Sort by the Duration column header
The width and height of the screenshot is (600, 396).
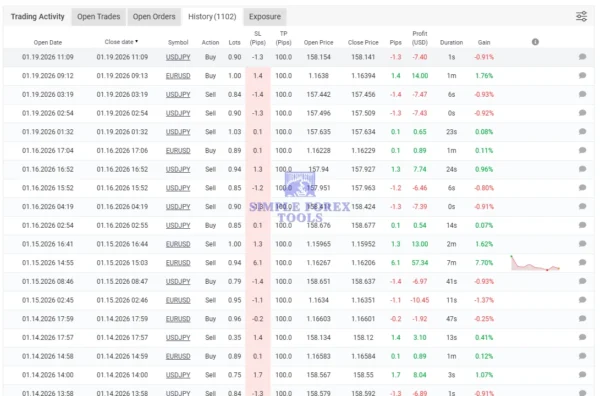point(452,42)
